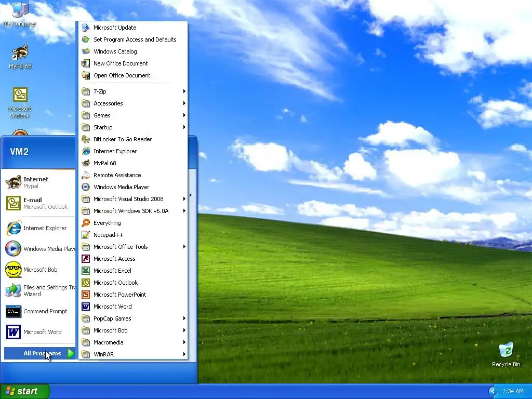Click the All Programs button
This screenshot has height=399, width=532.
(39, 353)
